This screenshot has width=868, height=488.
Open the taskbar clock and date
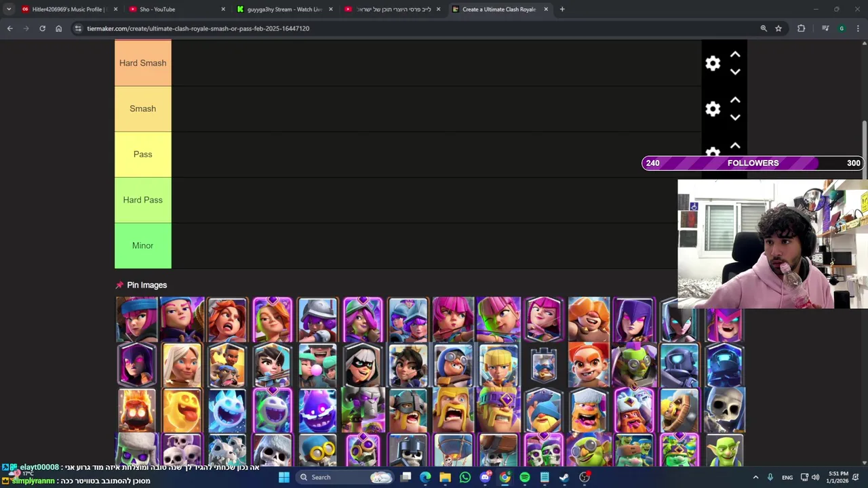click(x=838, y=477)
